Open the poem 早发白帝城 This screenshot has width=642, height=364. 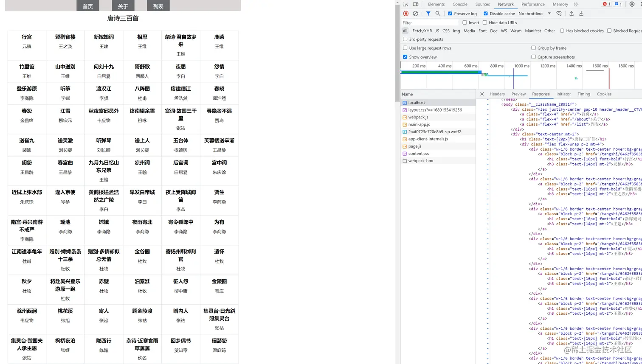[142, 192]
